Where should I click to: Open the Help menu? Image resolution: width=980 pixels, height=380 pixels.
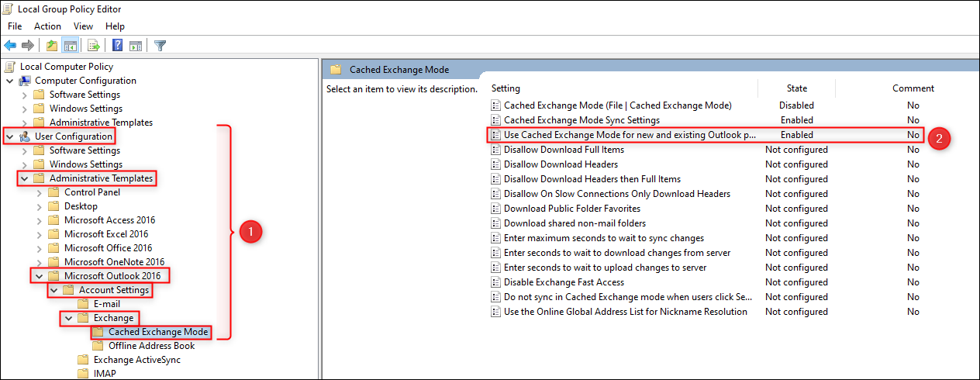click(x=115, y=26)
